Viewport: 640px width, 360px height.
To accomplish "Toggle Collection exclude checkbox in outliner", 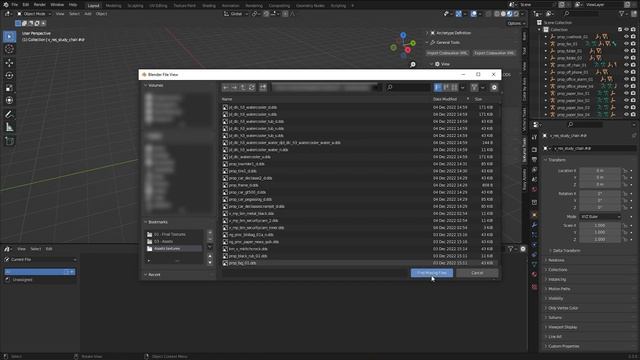I will pyautogui.click(x=620, y=29).
